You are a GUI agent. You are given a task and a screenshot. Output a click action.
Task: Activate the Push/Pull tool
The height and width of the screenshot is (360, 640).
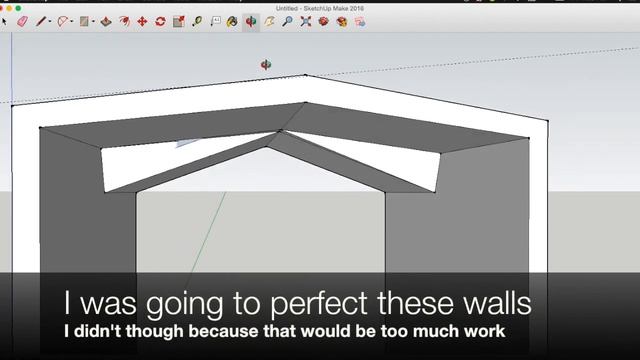(106, 21)
